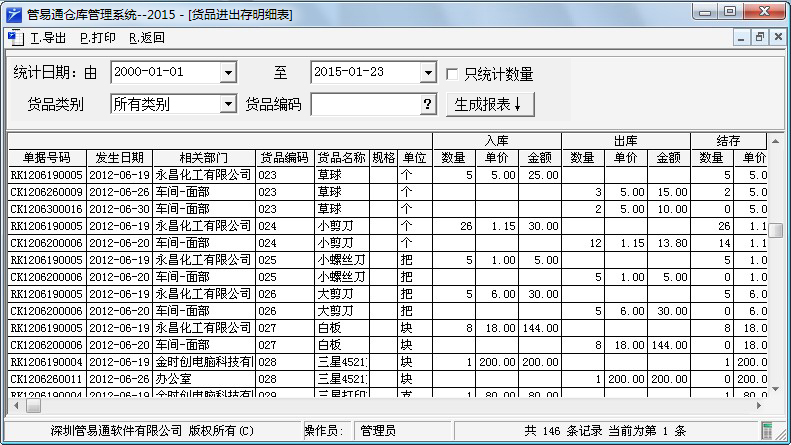The width and height of the screenshot is (791, 445).
Task: Open the T.导出 menu
Action: coord(49,38)
